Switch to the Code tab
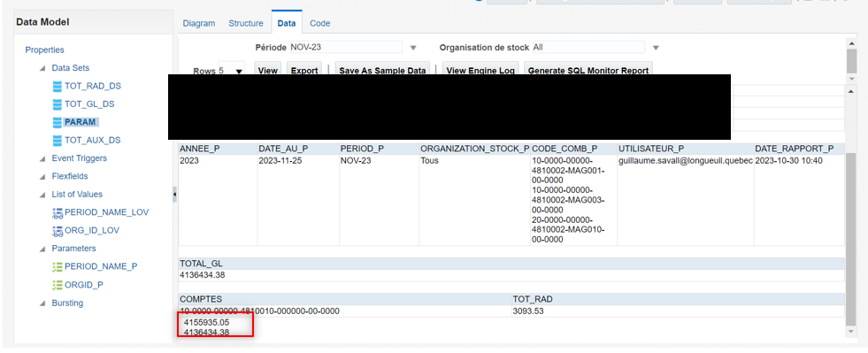Screen dimensions: 868x353 pyautogui.click(x=320, y=23)
